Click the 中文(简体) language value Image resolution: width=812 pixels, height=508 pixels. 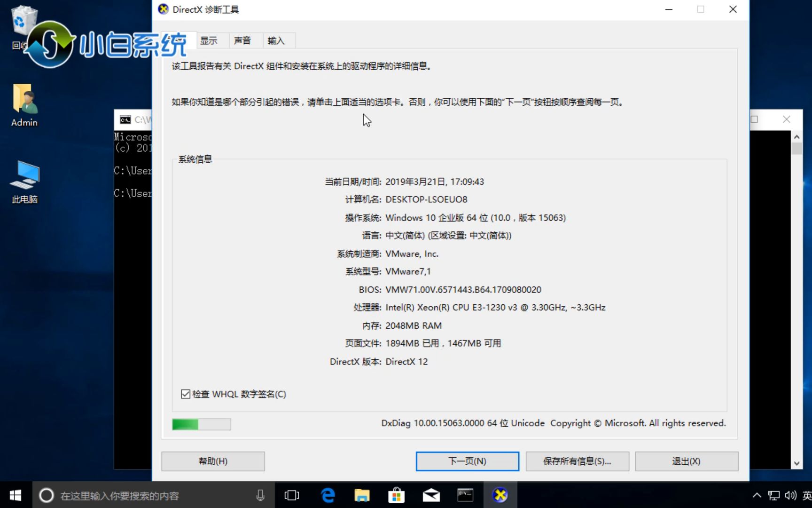click(x=448, y=236)
